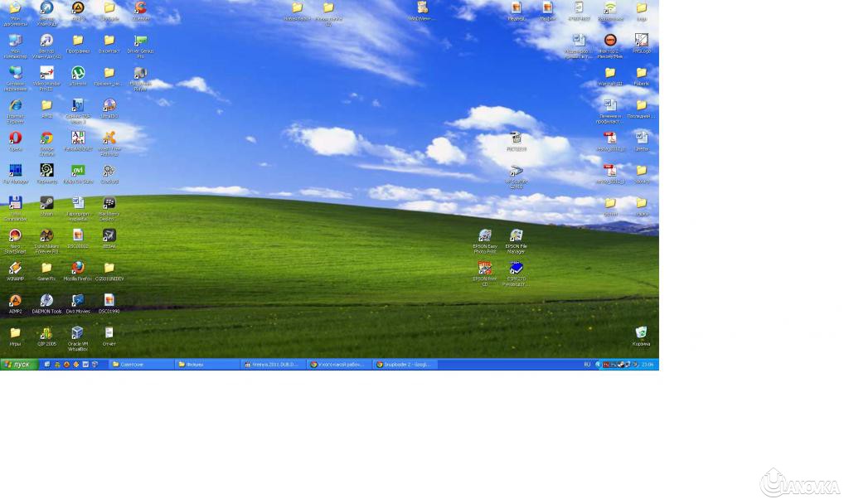The width and height of the screenshot is (849, 504).
Task: Open the Far Manager shortcut
Action: (x=15, y=174)
